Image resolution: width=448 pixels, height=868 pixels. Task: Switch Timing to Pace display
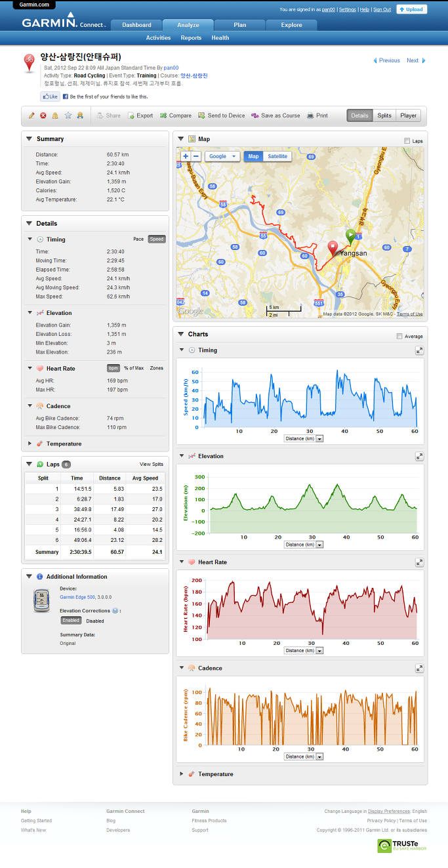pyautogui.click(x=138, y=239)
